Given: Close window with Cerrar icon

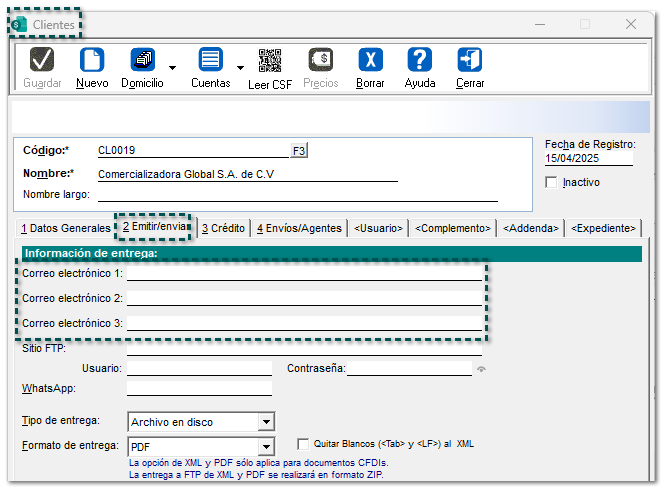Looking at the screenshot, I should pos(470,60).
